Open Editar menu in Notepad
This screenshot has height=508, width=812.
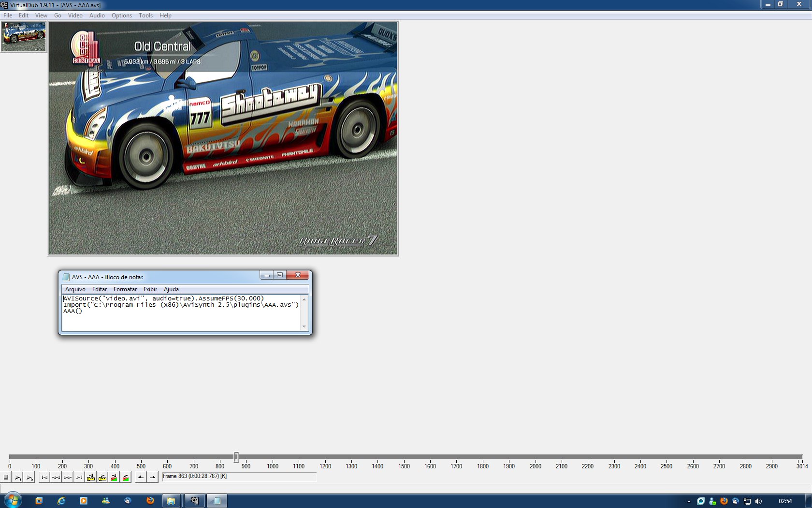pyautogui.click(x=100, y=289)
